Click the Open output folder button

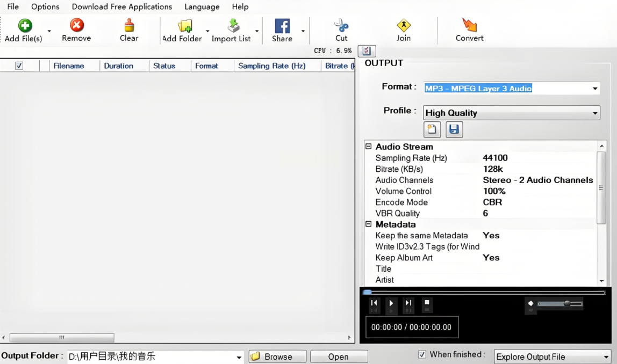(339, 356)
